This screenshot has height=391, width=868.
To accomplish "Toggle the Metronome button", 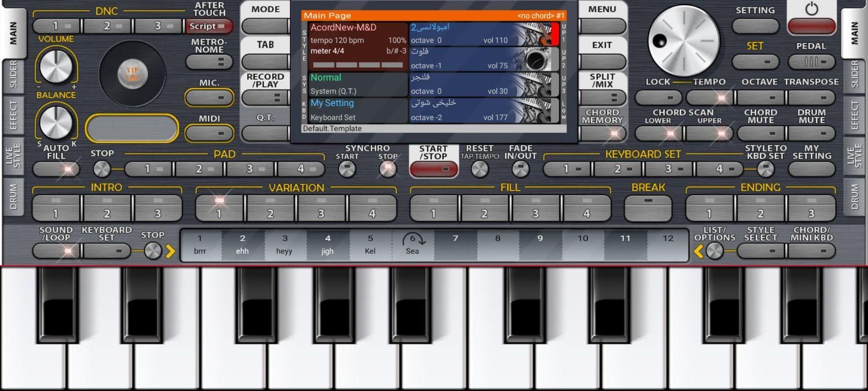I will pyautogui.click(x=209, y=61).
